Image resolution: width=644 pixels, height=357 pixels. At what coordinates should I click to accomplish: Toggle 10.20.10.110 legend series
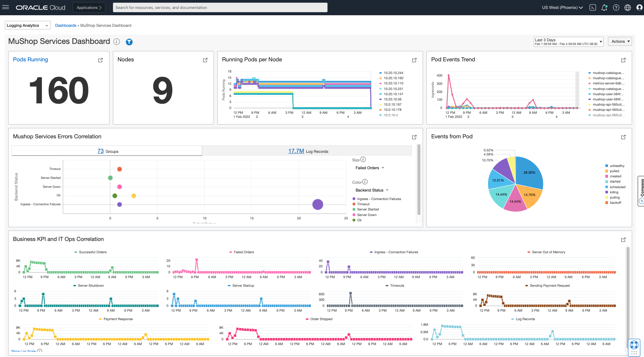coord(391,83)
